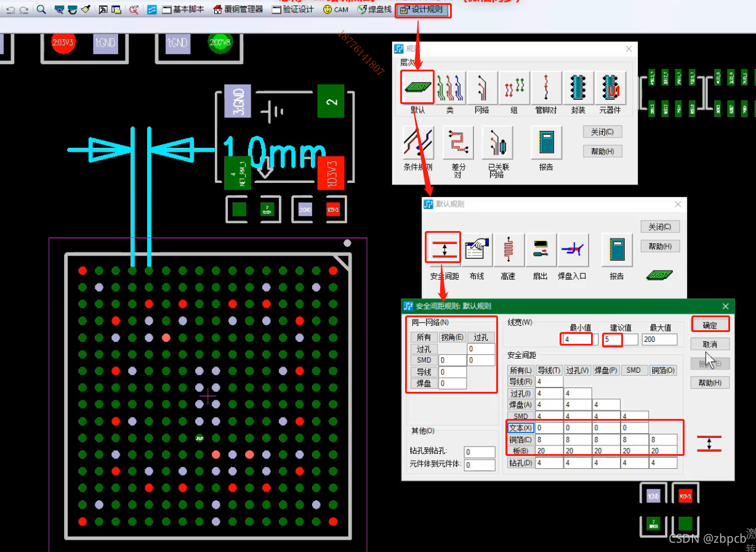Close the 安全间距规则 dialog with X

[x=725, y=306]
